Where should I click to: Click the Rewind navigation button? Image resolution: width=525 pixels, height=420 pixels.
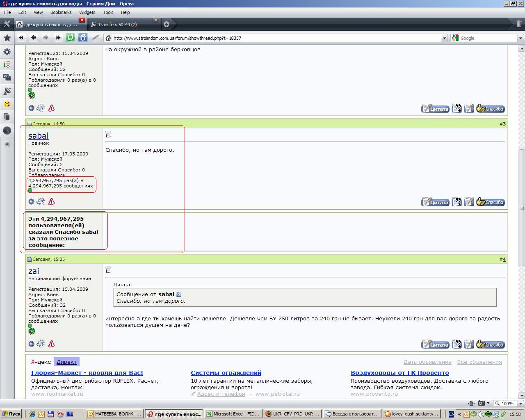(x=21, y=38)
